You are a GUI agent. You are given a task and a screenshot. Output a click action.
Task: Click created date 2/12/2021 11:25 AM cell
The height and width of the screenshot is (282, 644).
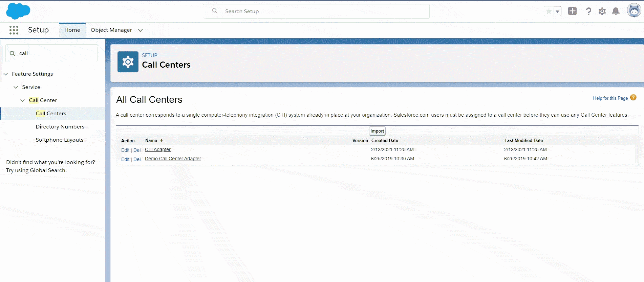coord(392,149)
